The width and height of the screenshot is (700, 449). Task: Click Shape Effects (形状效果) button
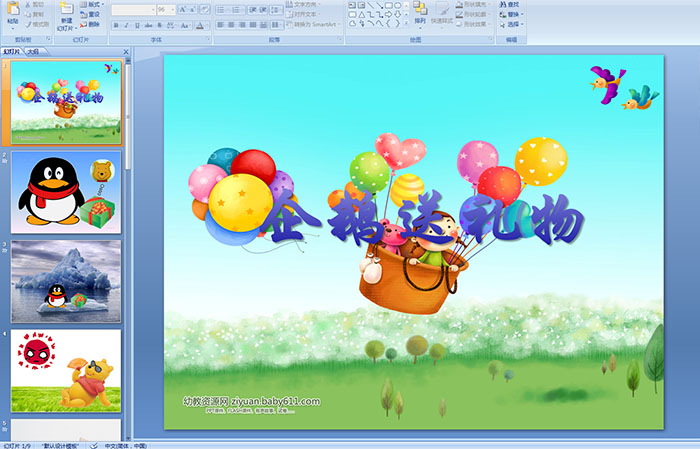[472, 24]
